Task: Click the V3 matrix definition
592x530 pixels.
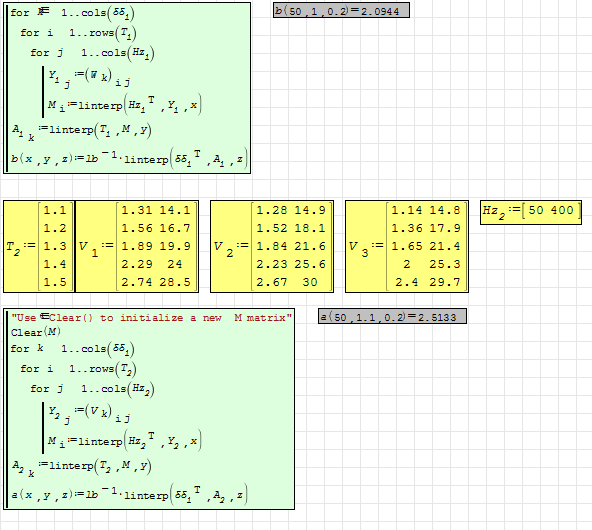Action: (407, 247)
